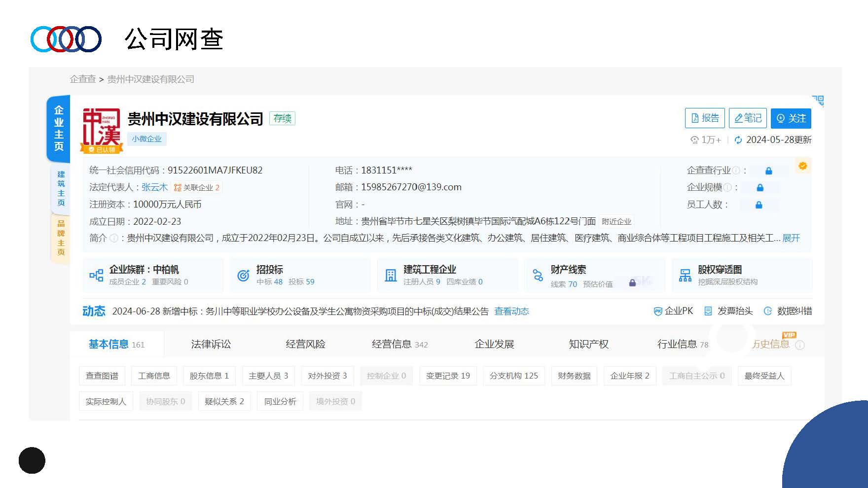Expand company intro with 展开
This screenshot has width=868, height=488.
791,238
